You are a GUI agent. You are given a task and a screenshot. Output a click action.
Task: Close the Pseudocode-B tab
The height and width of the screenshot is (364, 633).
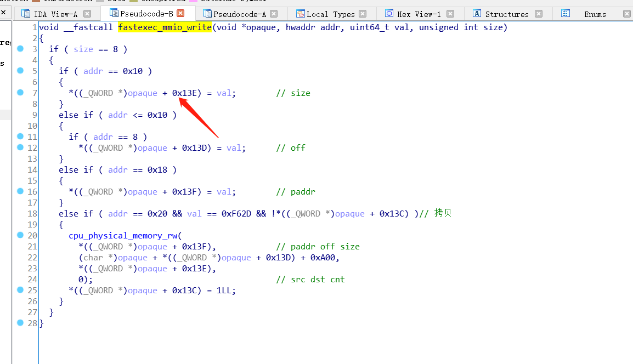(x=180, y=14)
